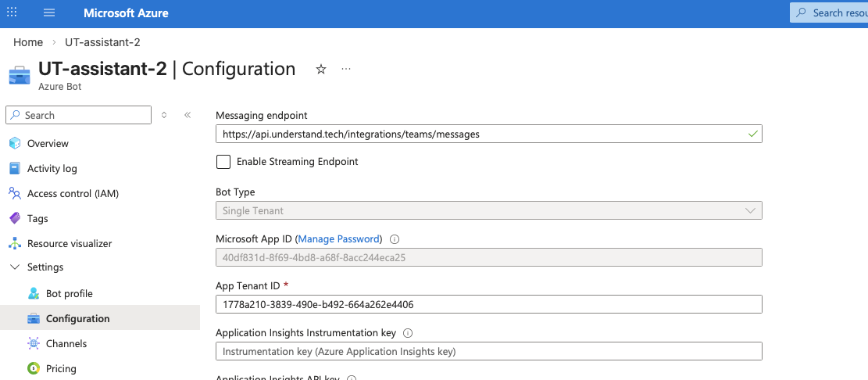Click the Overview cube icon in sidebar
Image resolution: width=868 pixels, height=380 pixels.
coord(14,143)
